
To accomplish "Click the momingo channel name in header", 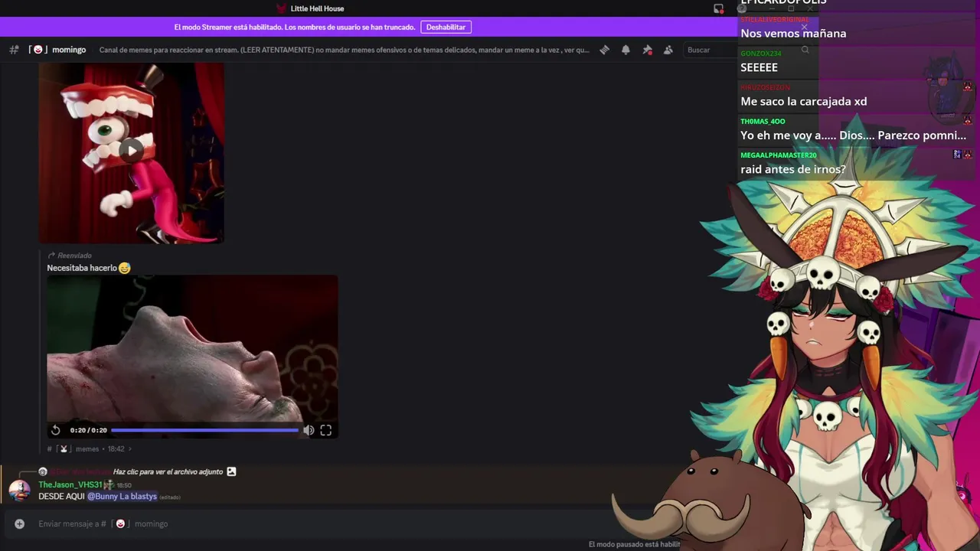I will pos(69,50).
